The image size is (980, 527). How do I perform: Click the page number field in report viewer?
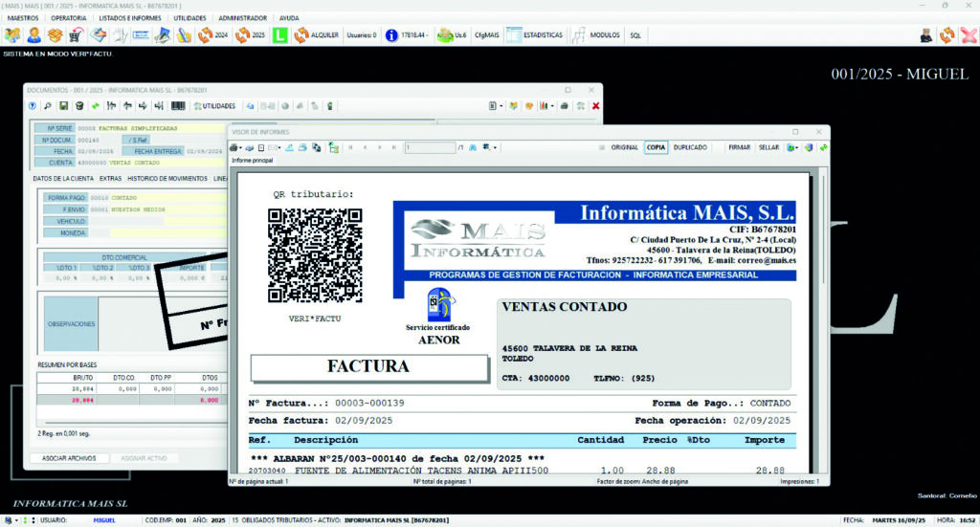[430, 147]
